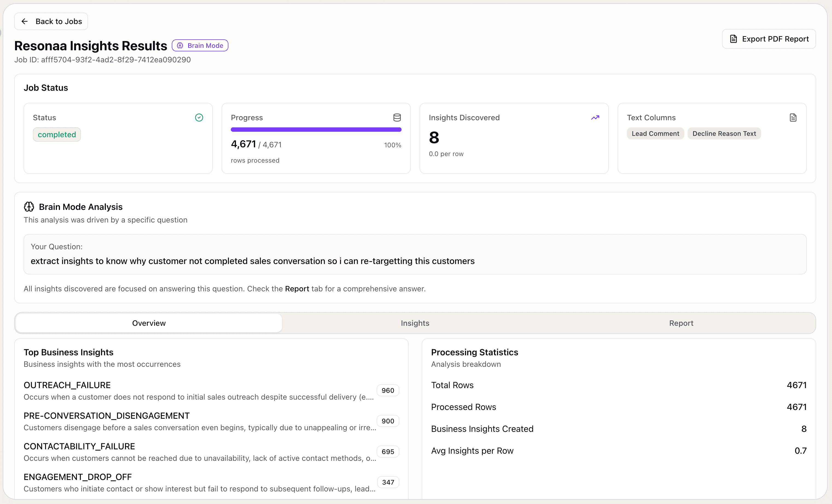Click the back arrow icon next to Back to Jobs
Image resolution: width=832 pixels, height=504 pixels.
click(x=25, y=21)
